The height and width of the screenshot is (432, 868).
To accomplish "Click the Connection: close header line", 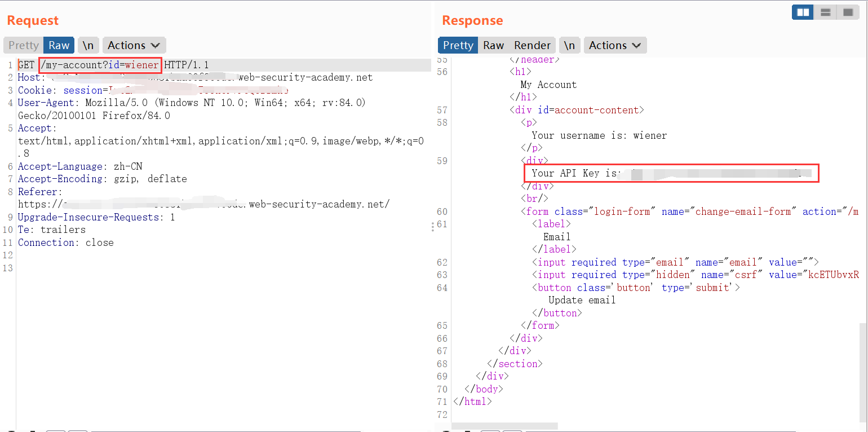I will [x=66, y=243].
